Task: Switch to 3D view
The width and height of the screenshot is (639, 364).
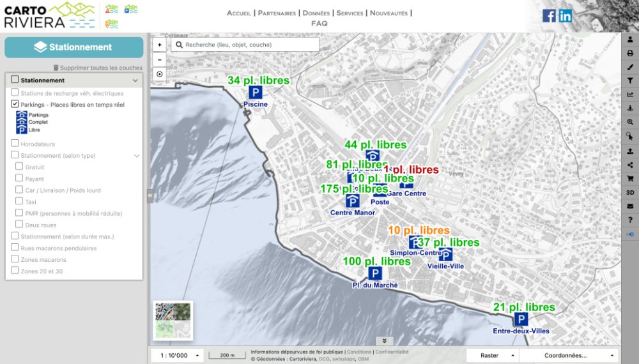Action: (x=630, y=192)
